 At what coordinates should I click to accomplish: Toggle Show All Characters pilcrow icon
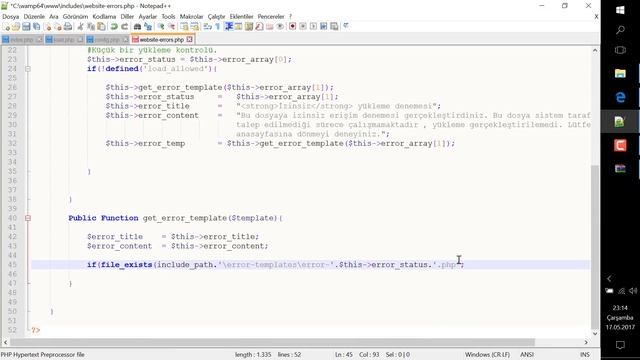[x=218, y=27]
